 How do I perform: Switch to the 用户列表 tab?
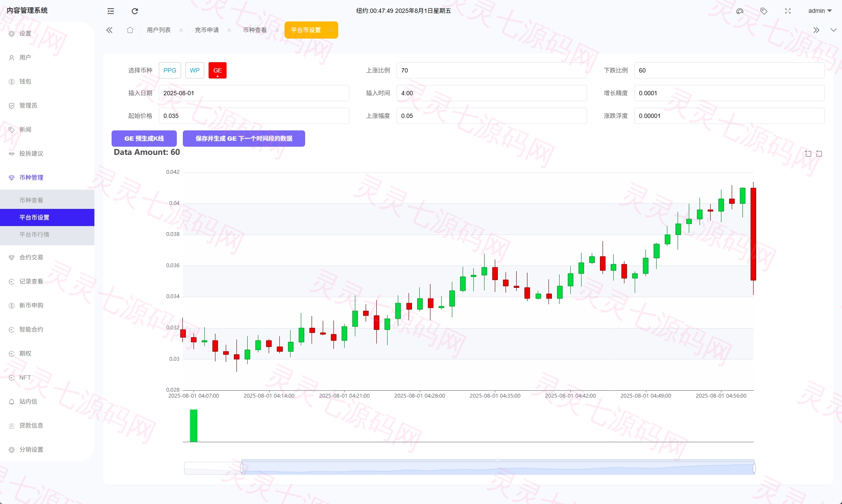[x=159, y=30]
